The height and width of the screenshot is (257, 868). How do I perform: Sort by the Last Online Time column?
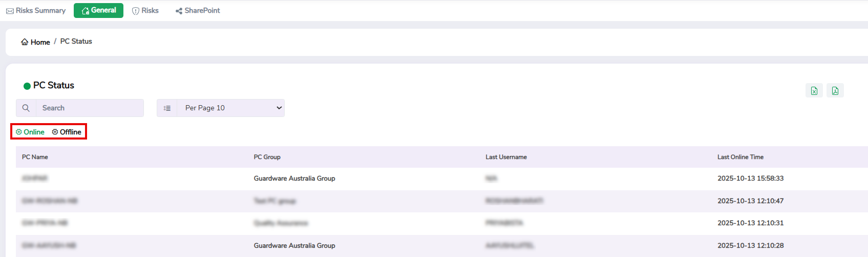(x=740, y=157)
